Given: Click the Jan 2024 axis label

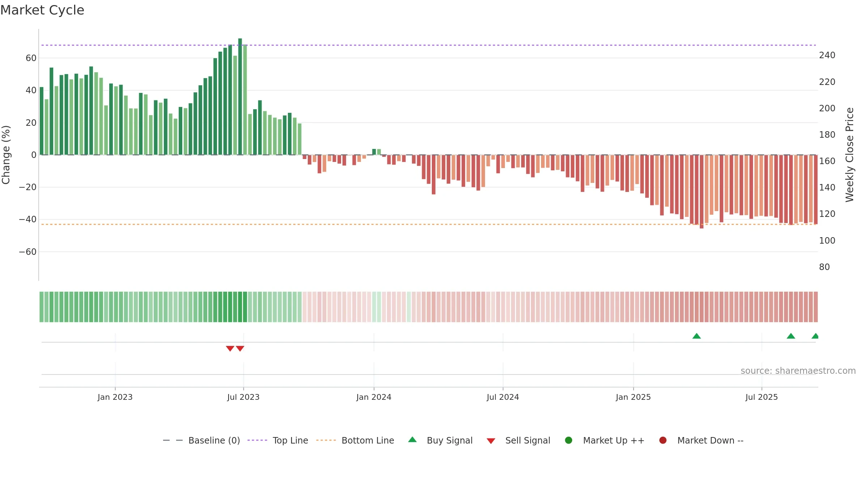Looking at the screenshot, I should click(374, 397).
